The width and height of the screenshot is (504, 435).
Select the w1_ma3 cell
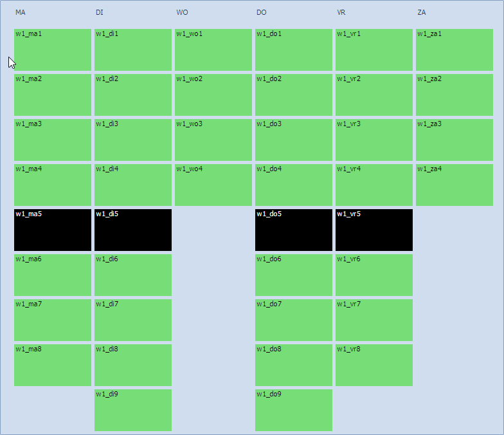click(x=53, y=140)
